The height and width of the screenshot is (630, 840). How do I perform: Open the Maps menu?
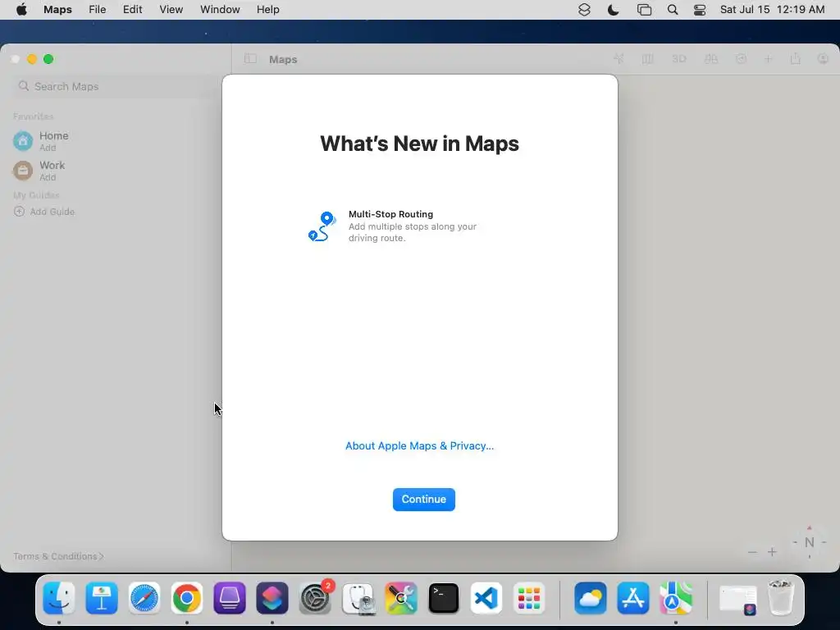[x=58, y=10]
